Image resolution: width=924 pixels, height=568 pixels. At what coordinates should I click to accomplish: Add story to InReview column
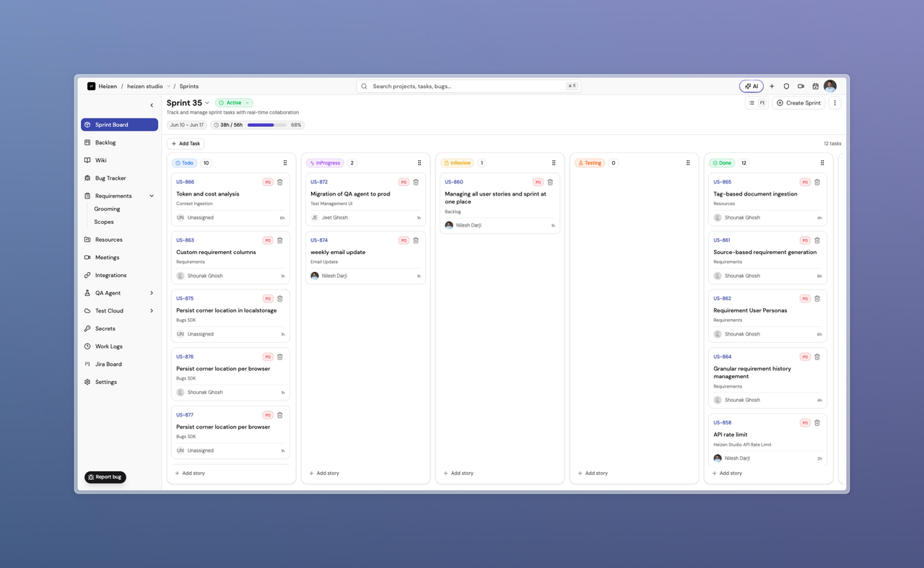pos(458,473)
